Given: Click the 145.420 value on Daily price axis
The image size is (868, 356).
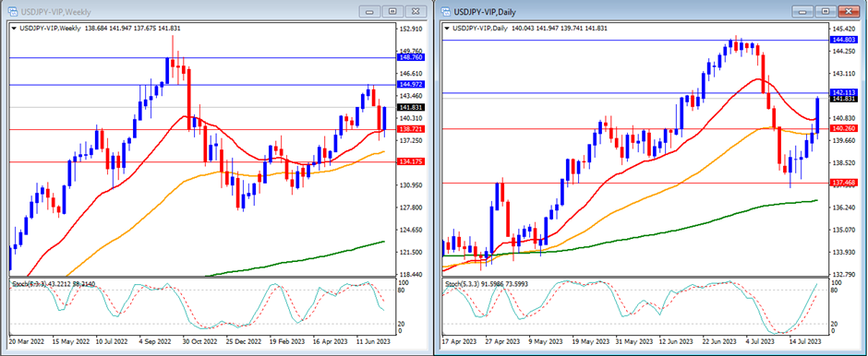Looking at the screenshot, I should pyautogui.click(x=844, y=29).
